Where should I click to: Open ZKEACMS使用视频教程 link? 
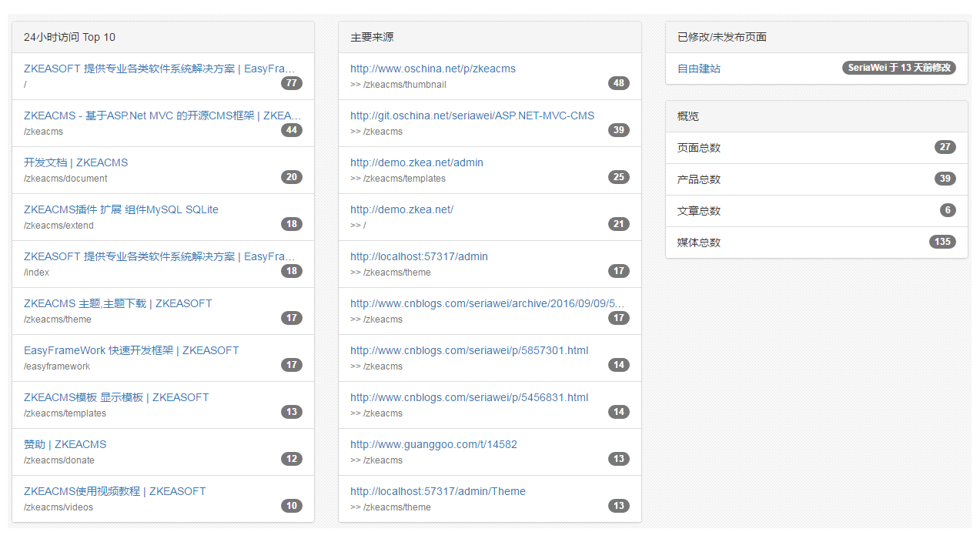(x=115, y=491)
